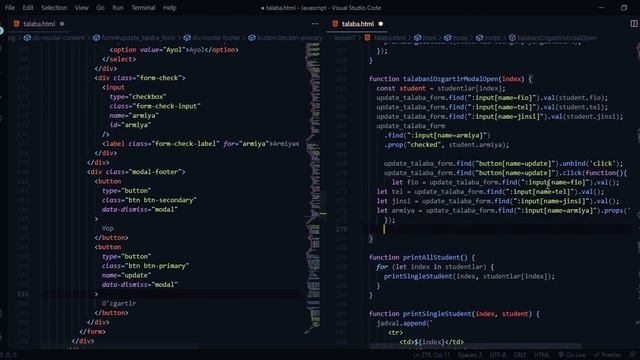The width and height of the screenshot is (640, 360).
Task: Restore down the VS Code window
Action: [x=624, y=8]
